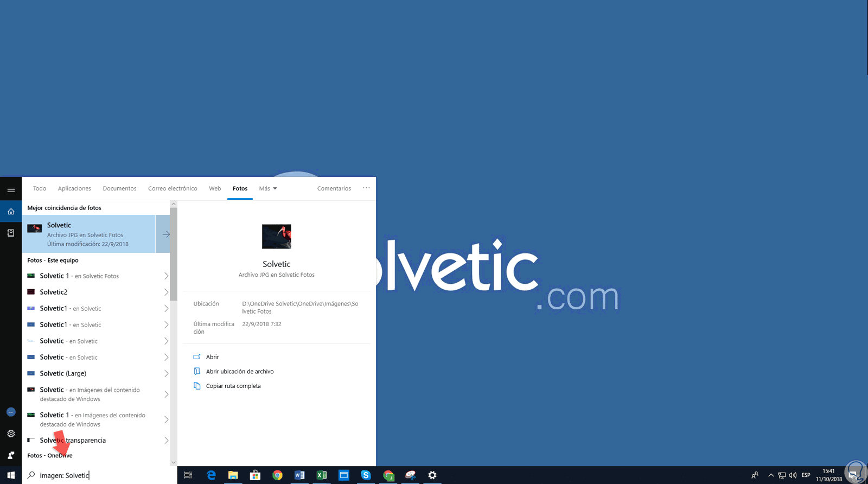
Task: Open File Explorer from the taskbar
Action: pos(233,475)
